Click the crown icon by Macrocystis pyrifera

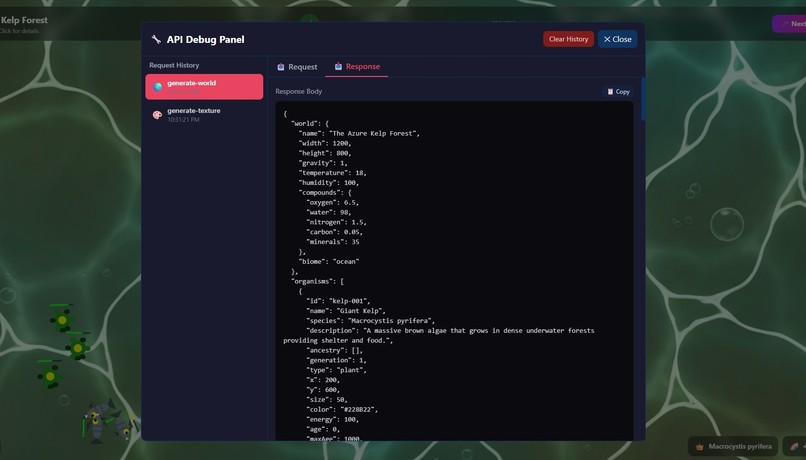click(x=699, y=447)
